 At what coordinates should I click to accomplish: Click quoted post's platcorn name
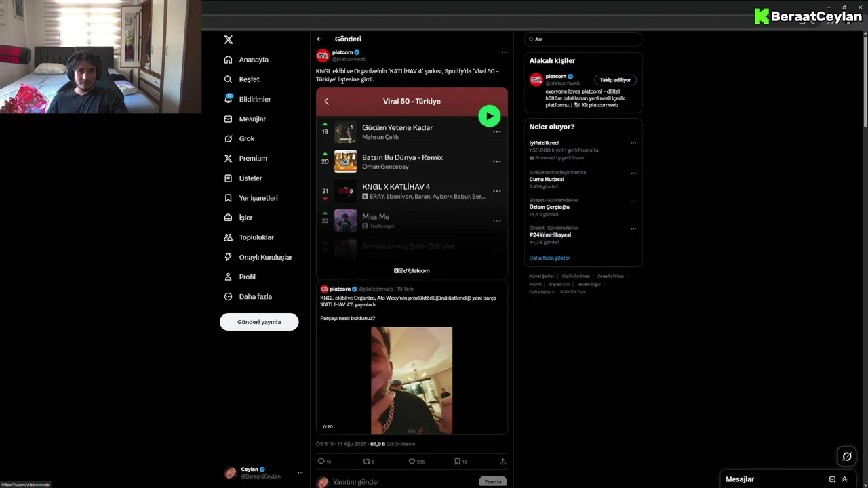[x=340, y=289]
